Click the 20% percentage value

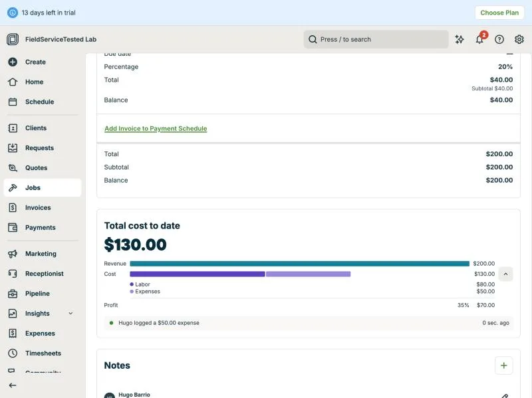point(505,67)
